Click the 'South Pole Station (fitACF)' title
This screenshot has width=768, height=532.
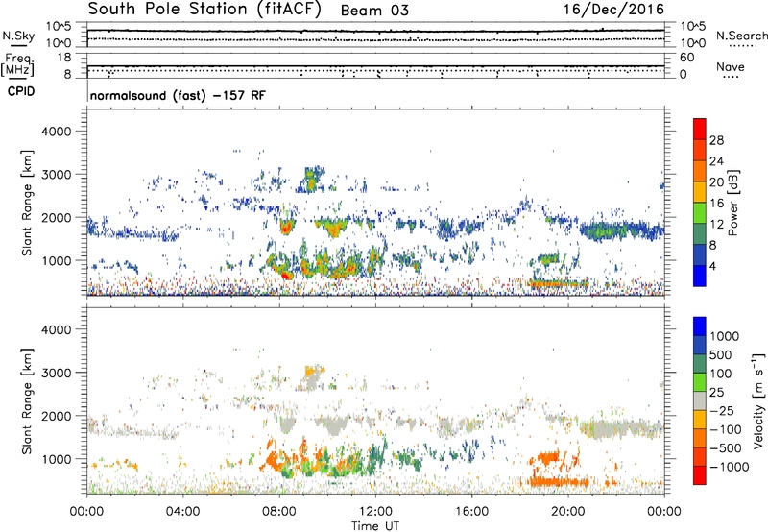click(204, 10)
